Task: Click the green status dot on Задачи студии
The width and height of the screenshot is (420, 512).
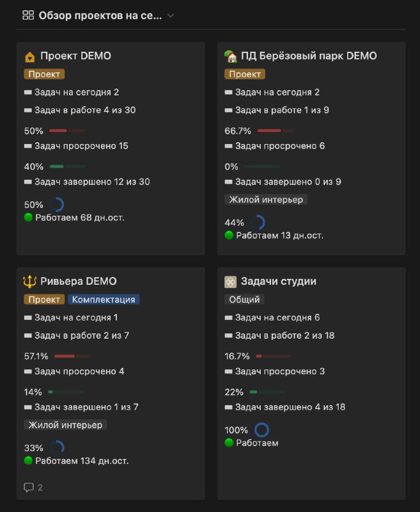Action: [229, 443]
